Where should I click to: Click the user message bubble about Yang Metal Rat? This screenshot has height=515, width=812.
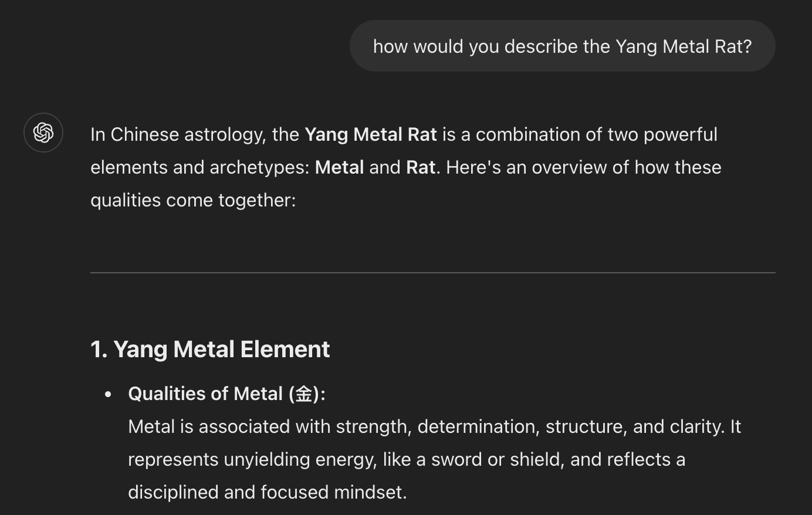pyautogui.click(x=562, y=46)
